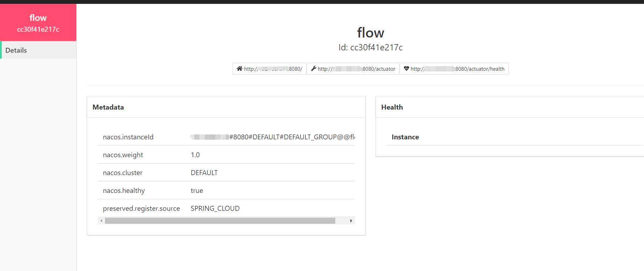Viewport: 644px width, 271px height.
Task: Click the DEFAULT cluster value
Action: tap(204, 173)
